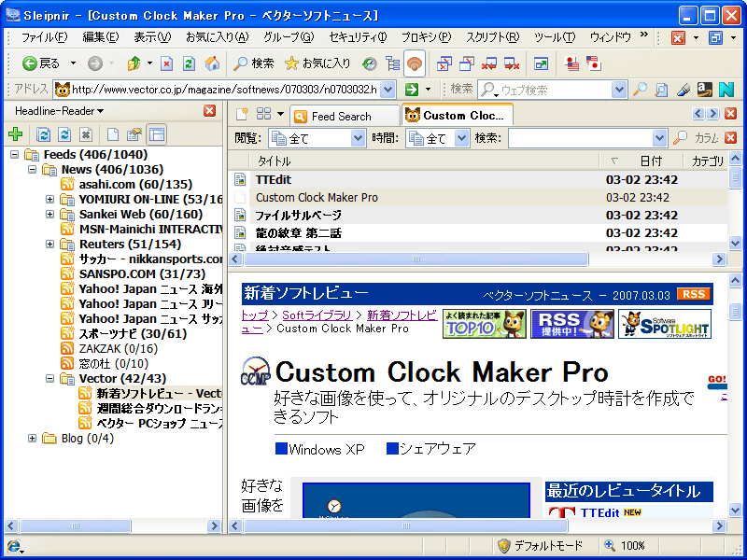Select the asahi.com feed

[135, 184]
